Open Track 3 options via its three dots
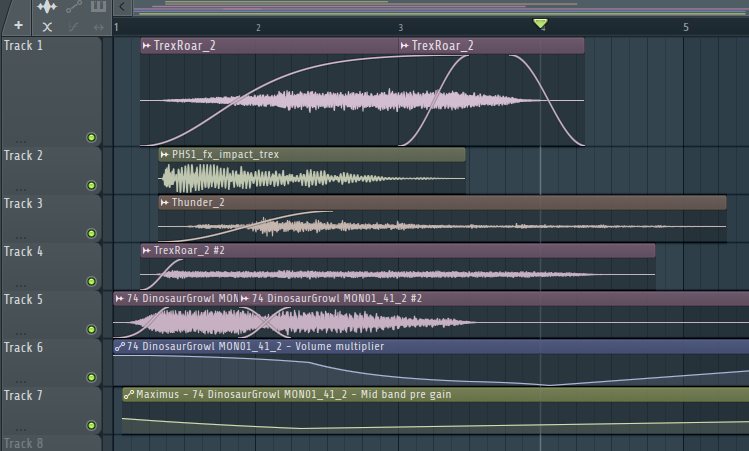The image size is (749, 451). click(x=21, y=237)
